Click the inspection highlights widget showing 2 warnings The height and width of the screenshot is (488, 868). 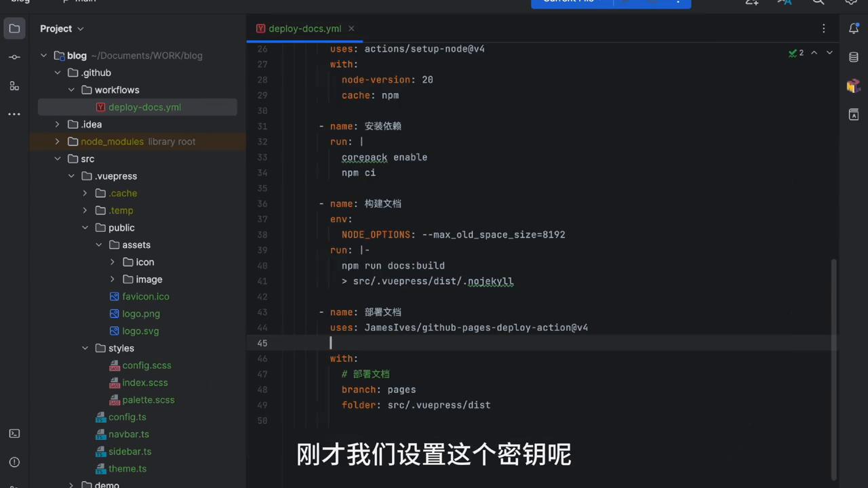(796, 52)
